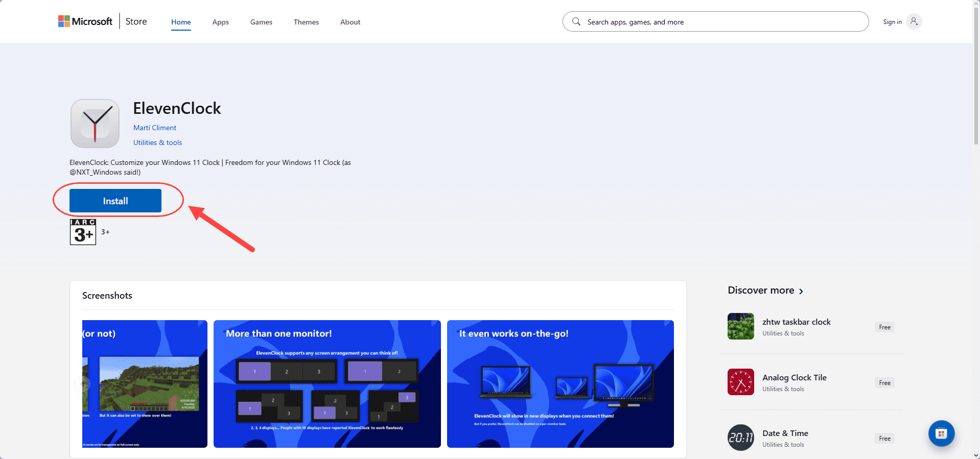Click the Date & Time app icon
The height and width of the screenshot is (459, 980).
[x=741, y=438]
